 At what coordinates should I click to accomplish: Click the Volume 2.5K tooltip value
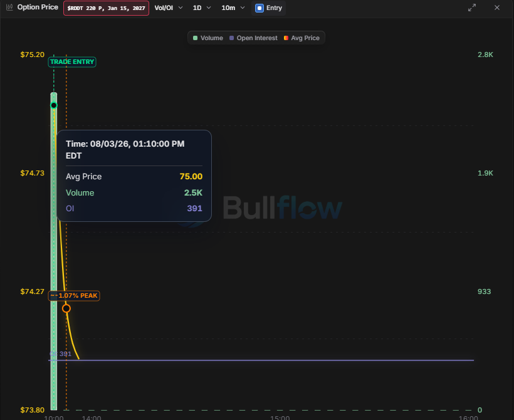click(x=193, y=193)
